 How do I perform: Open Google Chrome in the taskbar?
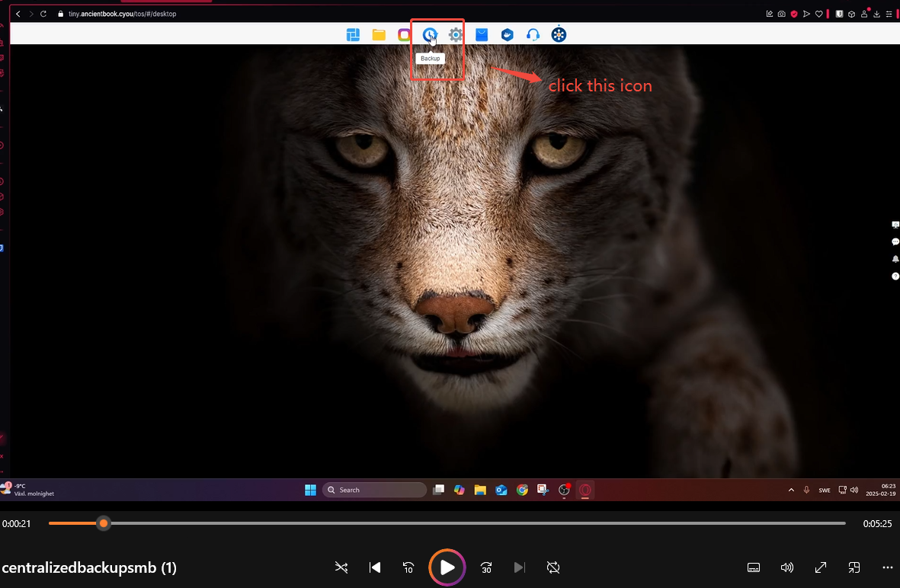[522, 490]
